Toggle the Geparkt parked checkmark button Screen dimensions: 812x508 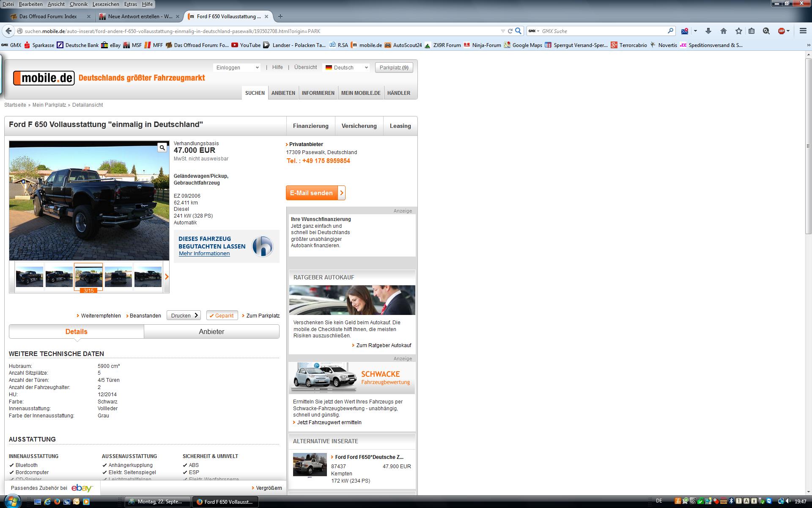[x=222, y=316]
